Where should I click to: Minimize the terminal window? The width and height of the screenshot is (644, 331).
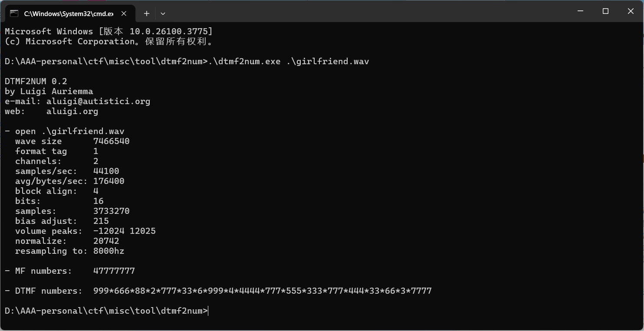pyautogui.click(x=580, y=11)
